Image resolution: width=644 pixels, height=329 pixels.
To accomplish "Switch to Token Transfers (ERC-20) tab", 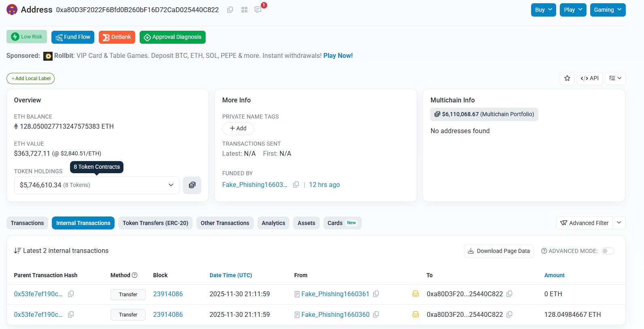I will (155, 223).
